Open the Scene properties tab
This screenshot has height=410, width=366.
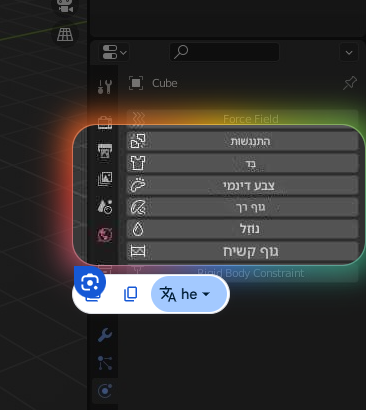pyautogui.click(x=105, y=207)
